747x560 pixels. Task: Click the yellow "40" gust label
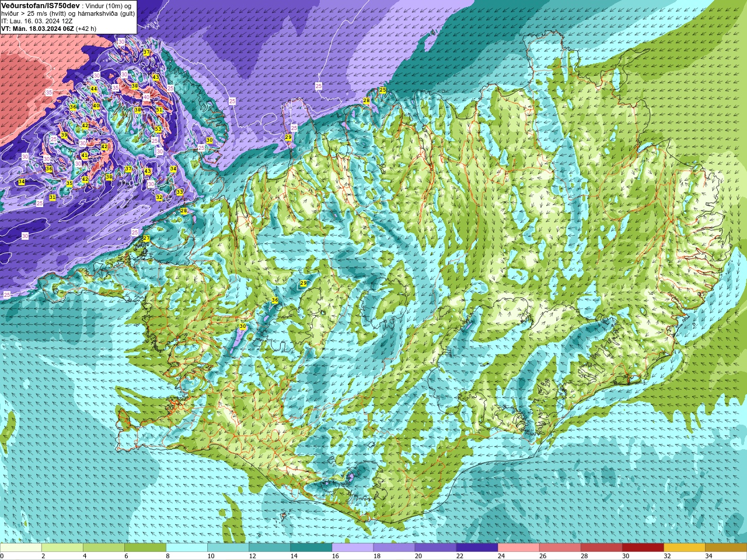click(96, 106)
